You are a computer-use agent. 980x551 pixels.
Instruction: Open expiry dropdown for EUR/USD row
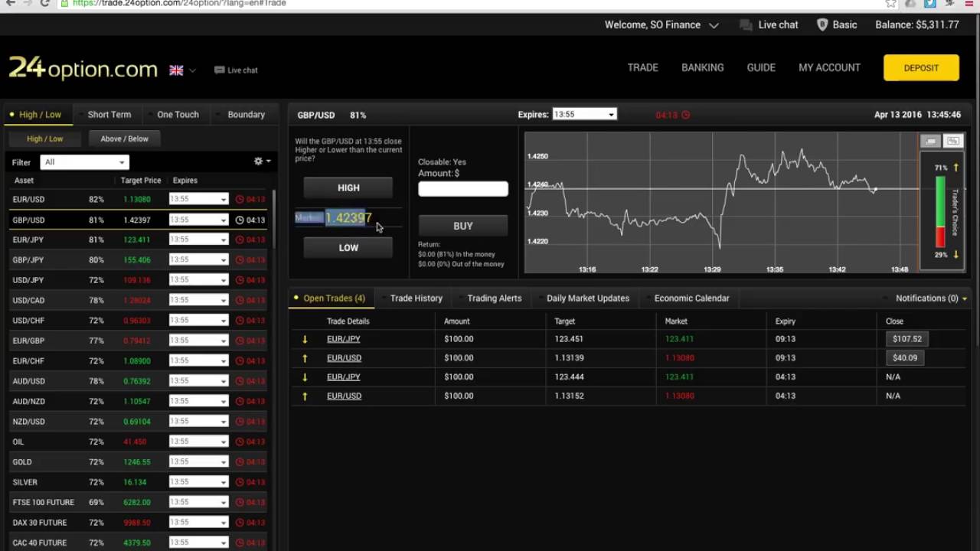[x=198, y=199]
